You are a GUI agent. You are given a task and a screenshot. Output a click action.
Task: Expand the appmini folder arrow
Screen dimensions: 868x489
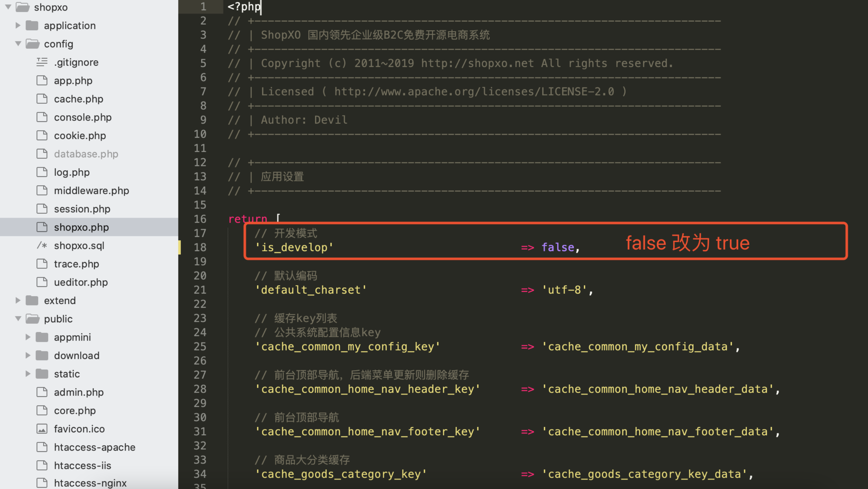point(28,337)
